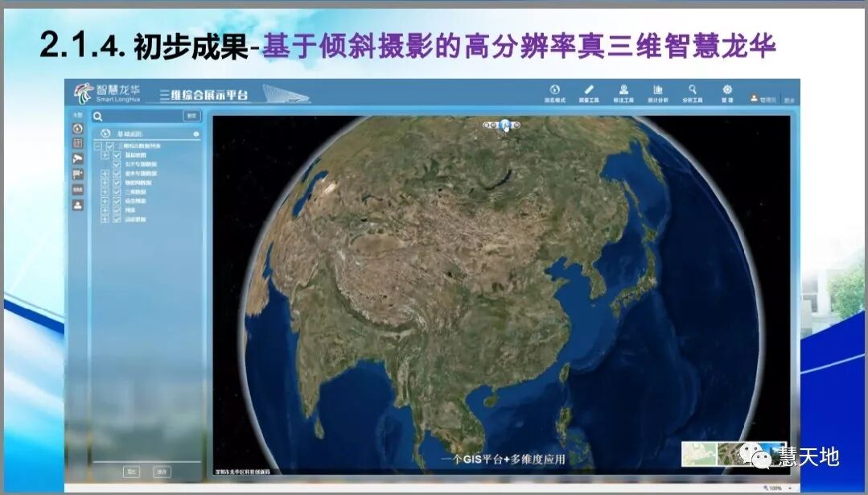Select the 物联网数据 tree label
Image resolution: width=868 pixels, height=495 pixels.
tap(138, 183)
